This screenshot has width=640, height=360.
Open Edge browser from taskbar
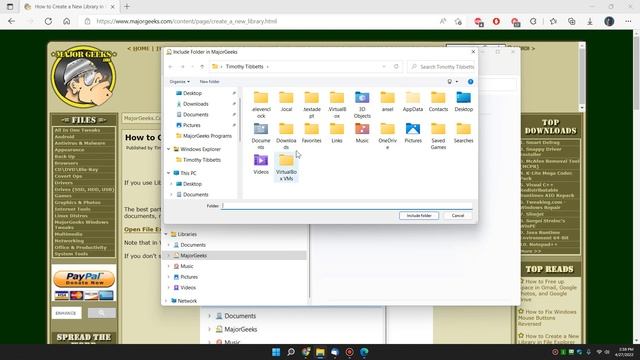click(x=364, y=352)
